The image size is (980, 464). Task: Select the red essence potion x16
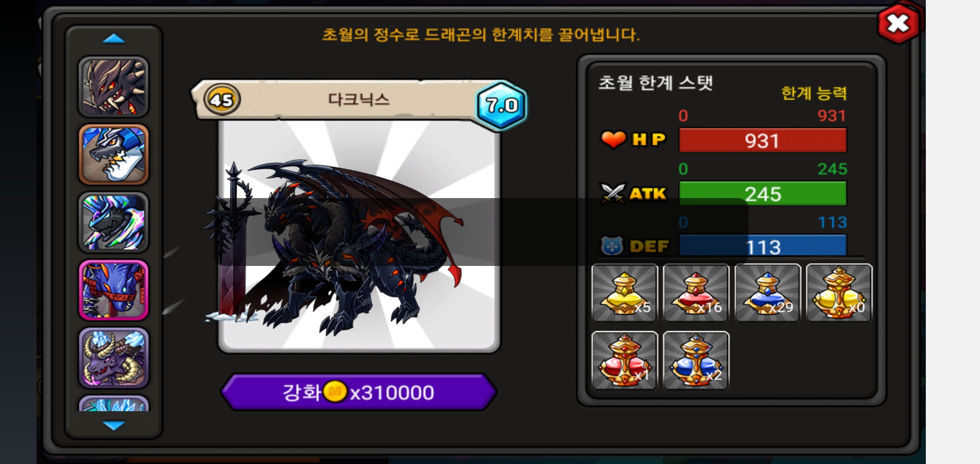tap(696, 293)
